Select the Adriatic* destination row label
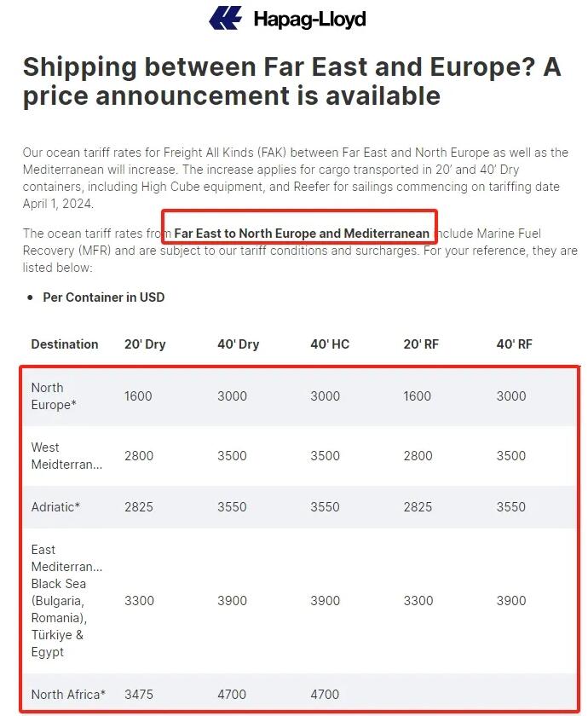The height and width of the screenshot is (716, 588). (x=55, y=507)
